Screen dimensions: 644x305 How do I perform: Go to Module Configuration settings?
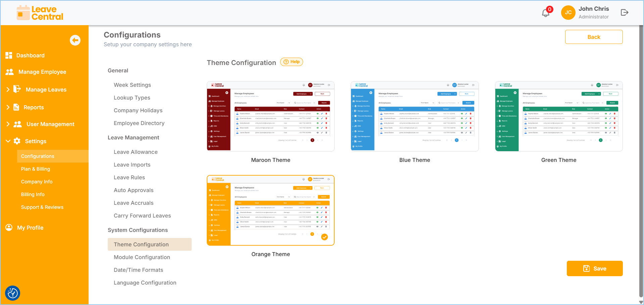[x=142, y=257]
